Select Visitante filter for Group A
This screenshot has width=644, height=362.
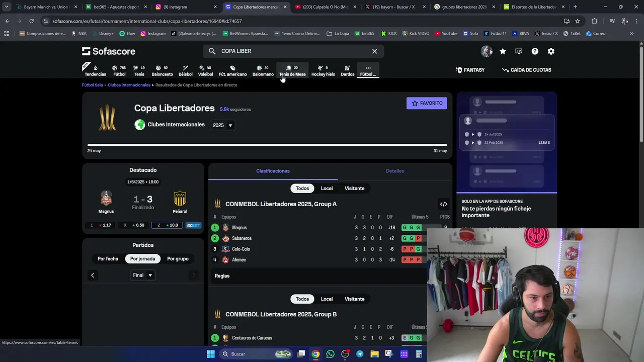coord(354,188)
